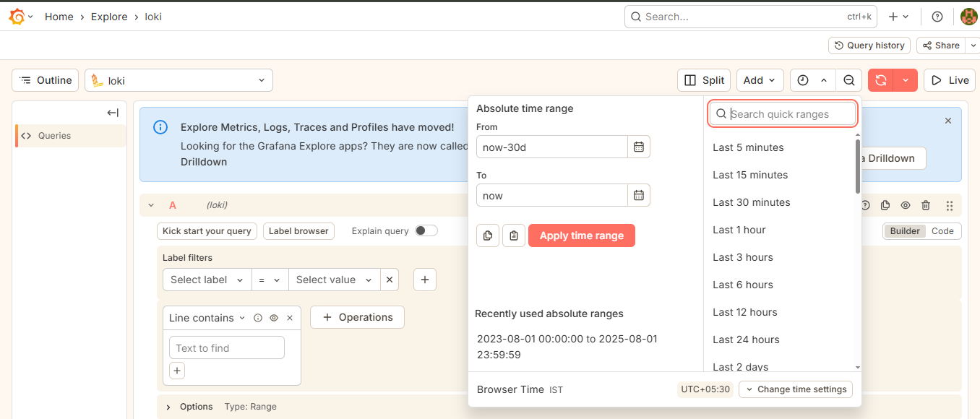The width and height of the screenshot is (980, 419).
Task: Open the Add dropdown menu
Action: click(x=760, y=80)
